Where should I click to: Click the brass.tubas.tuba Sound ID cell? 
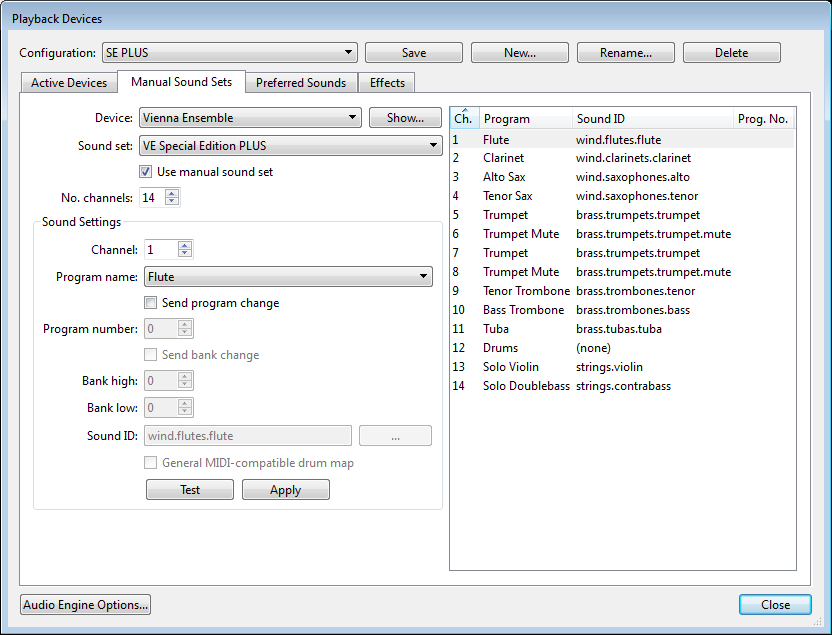(619, 329)
